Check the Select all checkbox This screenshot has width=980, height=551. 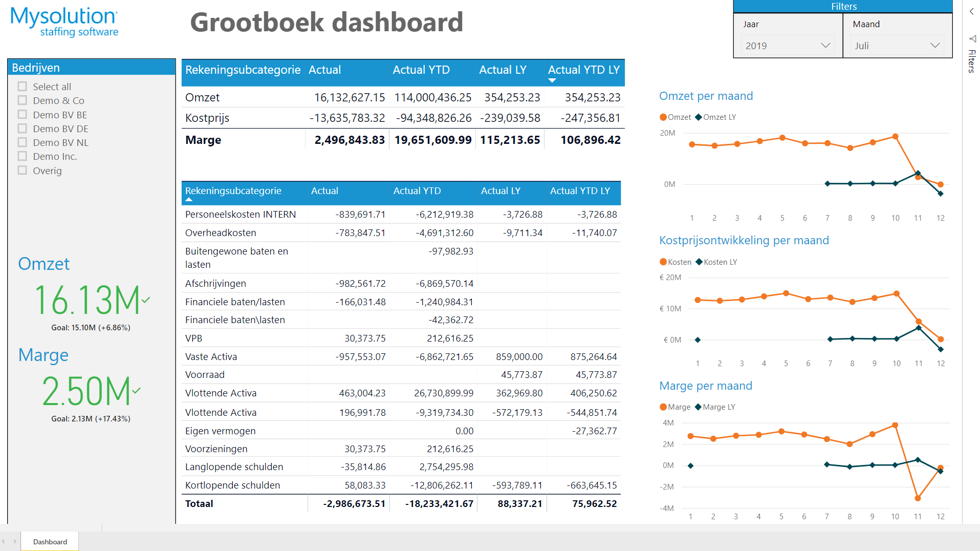23,87
